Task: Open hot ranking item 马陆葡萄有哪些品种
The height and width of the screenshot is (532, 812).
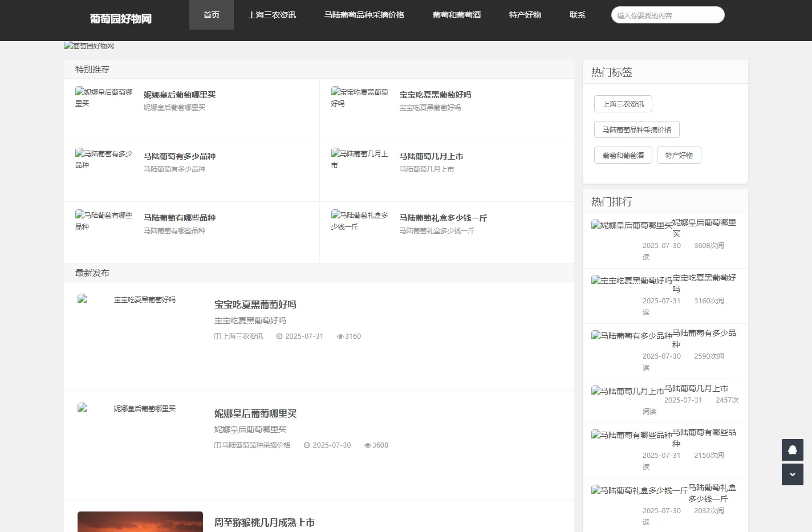Action: pos(704,438)
